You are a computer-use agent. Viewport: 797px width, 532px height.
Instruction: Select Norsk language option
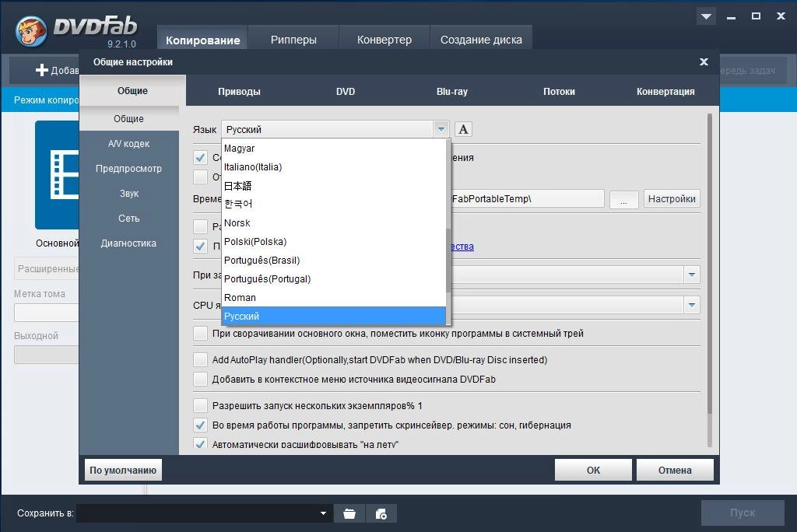333,223
